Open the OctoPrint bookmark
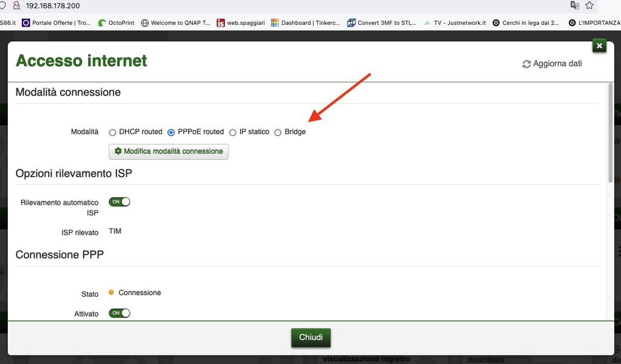This screenshot has height=364, width=621. pos(116,23)
